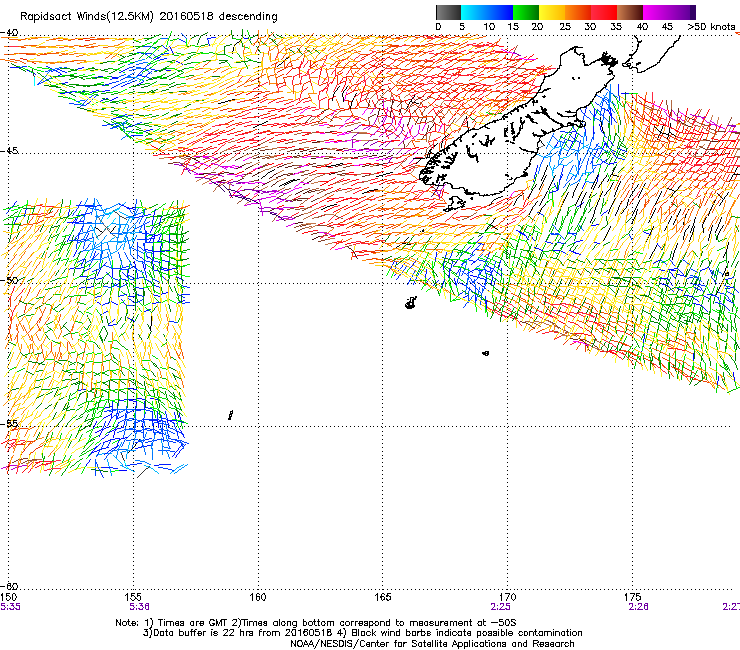The height and width of the screenshot is (650, 740).
Task: Click the '160' longitude axis label
Action: 258,597
